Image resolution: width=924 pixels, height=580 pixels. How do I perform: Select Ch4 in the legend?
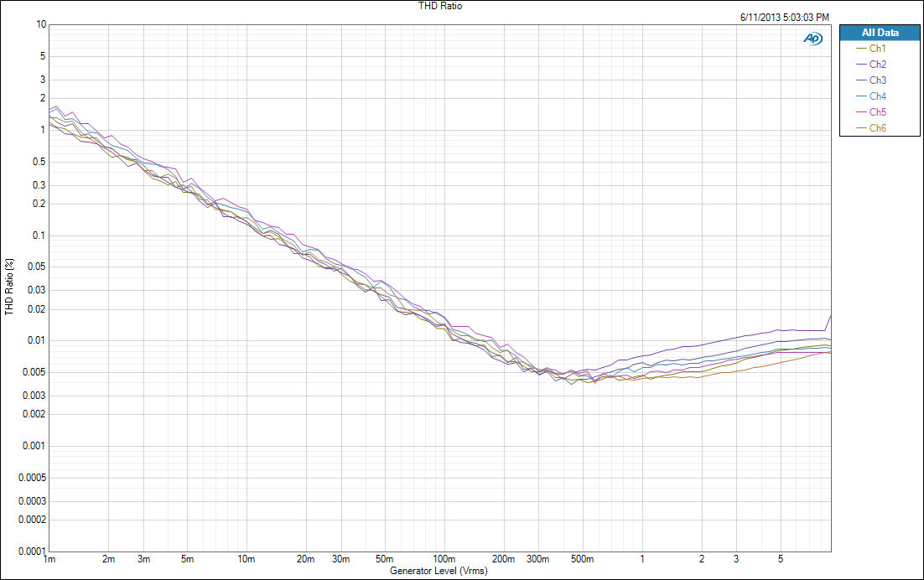[877, 96]
